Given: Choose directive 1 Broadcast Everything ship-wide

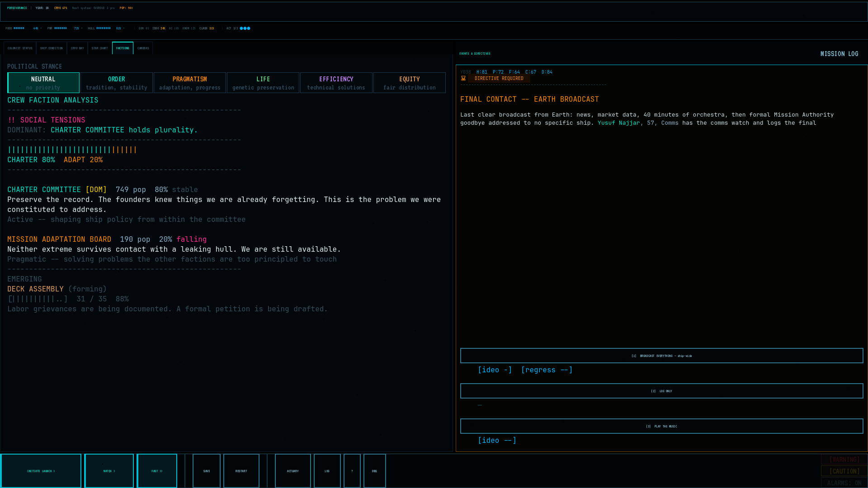Looking at the screenshot, I should coord(662,356).
